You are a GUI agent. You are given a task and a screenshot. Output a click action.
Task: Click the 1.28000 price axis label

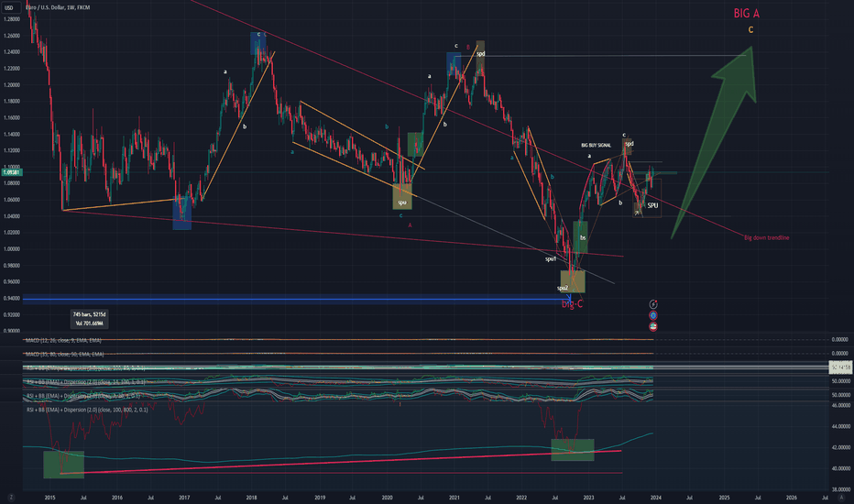click(x=11, y=19)
